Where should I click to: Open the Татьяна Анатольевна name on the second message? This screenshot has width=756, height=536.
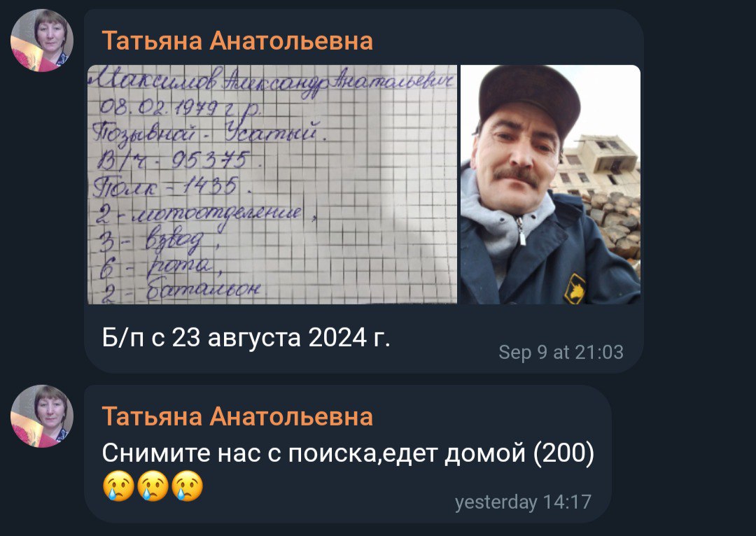click(237, 416)
